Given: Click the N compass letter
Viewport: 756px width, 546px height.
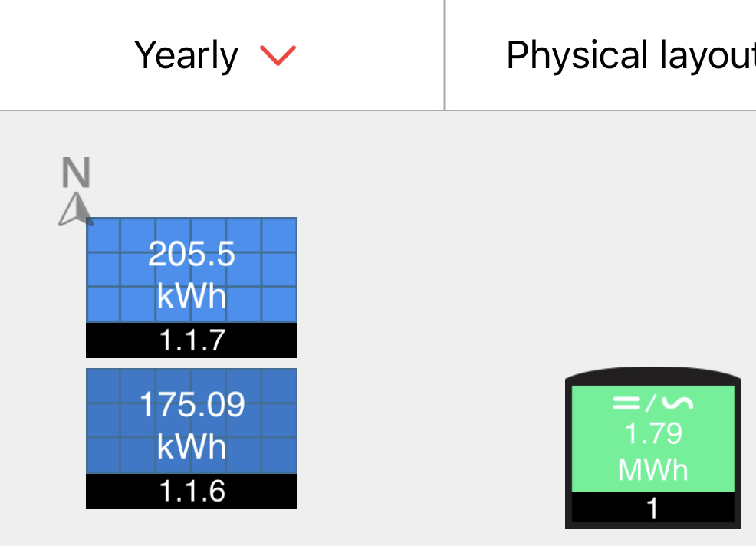Looking at the screenshot, I should 76,173.
